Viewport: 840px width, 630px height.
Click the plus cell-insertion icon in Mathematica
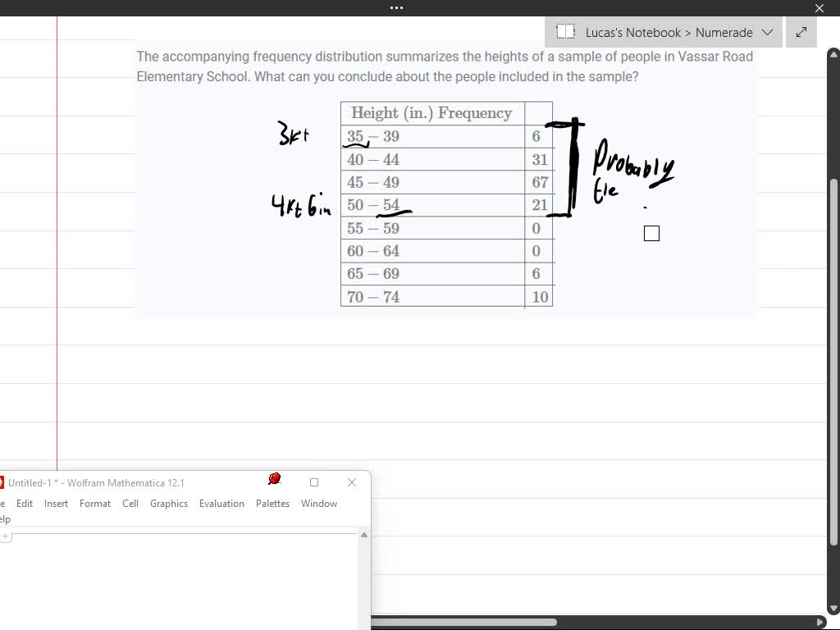(7, 536)
